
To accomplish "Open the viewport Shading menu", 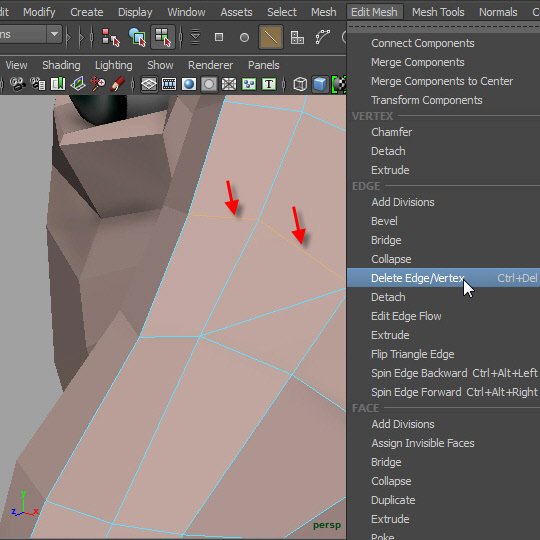I will pyautogui.click(x=61, y=65).
